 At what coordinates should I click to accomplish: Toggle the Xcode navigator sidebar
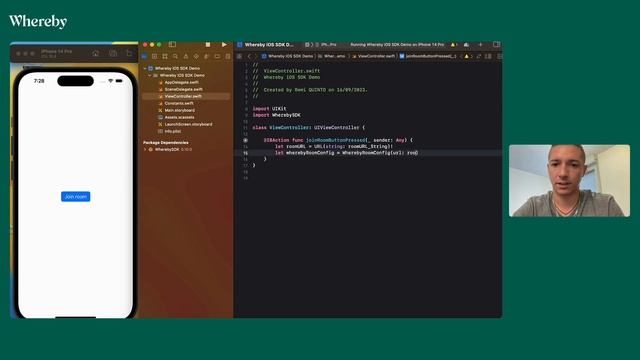pos(172,44)
